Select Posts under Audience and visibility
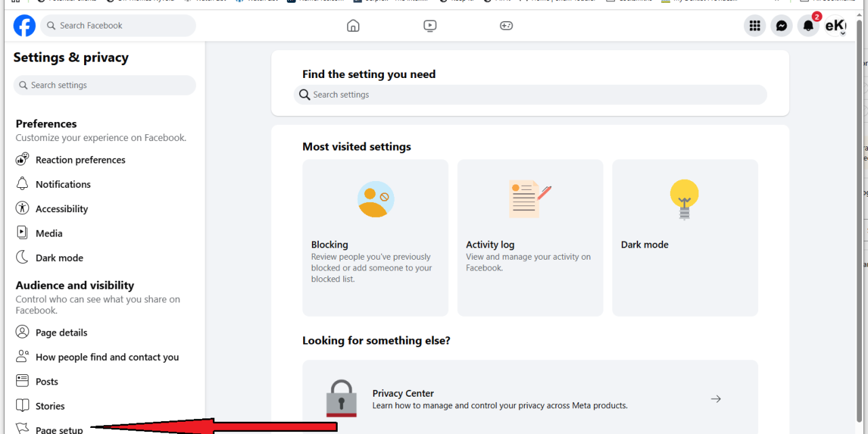This screenshot has width=868, height=434. pyautogui.click(x=47, y=381)
